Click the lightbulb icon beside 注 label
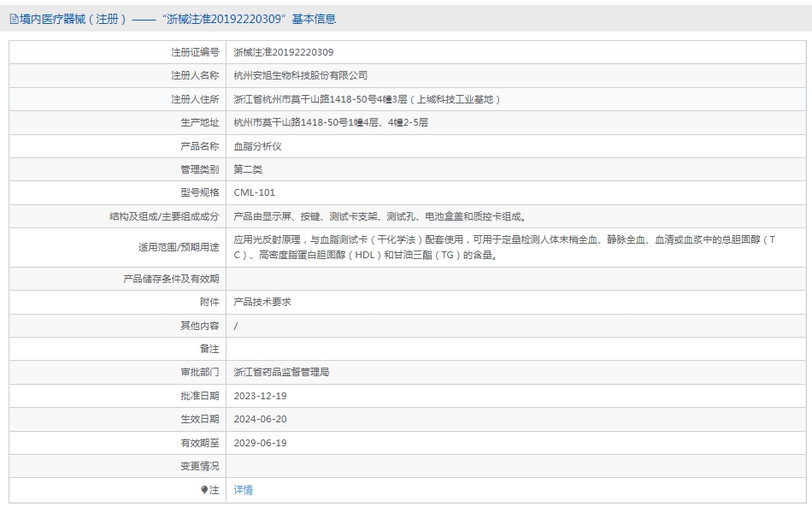The height and width of the screenshot is (507, 812). pyautogui.click(x=204, y=490)
